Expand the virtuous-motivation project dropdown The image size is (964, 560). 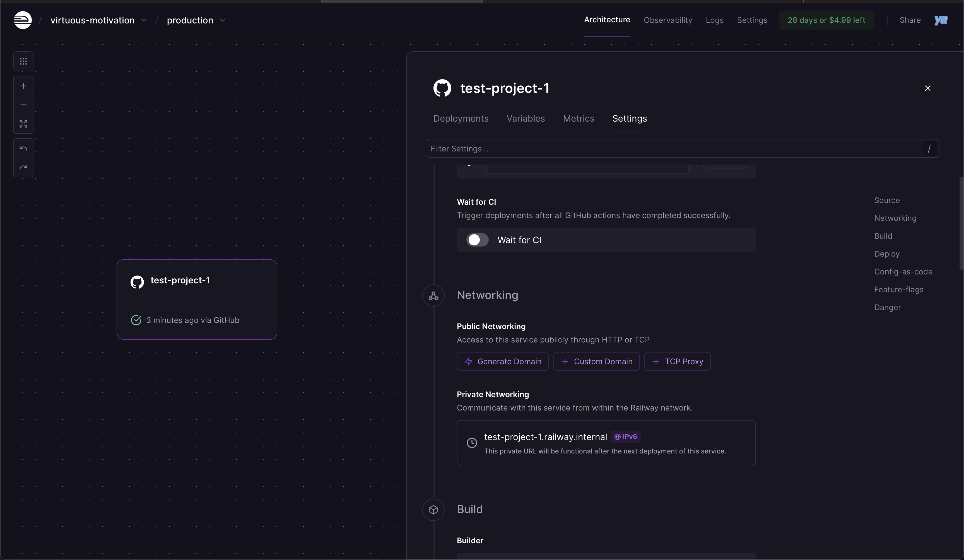pos(144,20)
